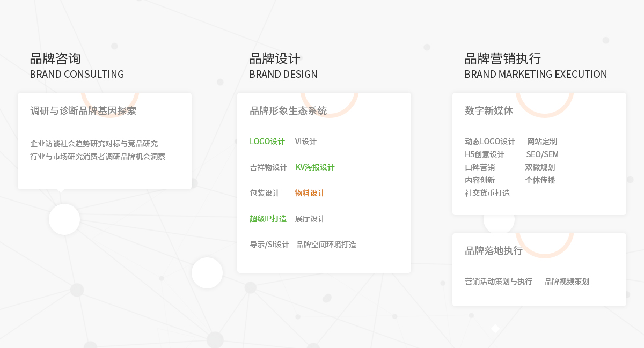Select the 口碑营销 link
This screenshot has height=348, width=644.
pos(480,167)
